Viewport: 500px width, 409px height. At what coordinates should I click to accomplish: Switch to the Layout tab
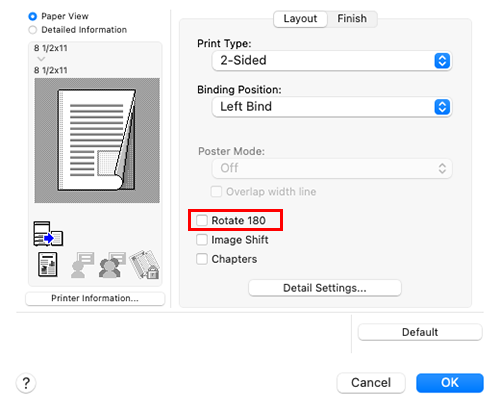pos(300,19)
